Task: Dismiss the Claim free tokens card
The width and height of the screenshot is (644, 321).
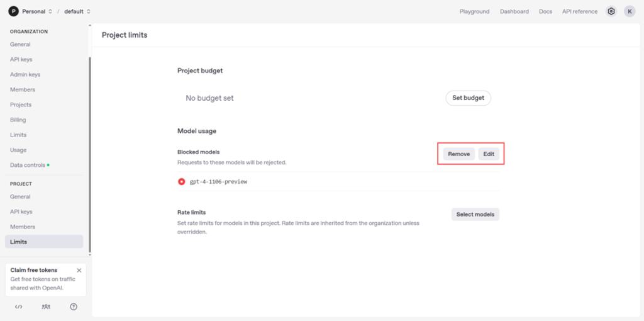Action: [x=79, y=270]
